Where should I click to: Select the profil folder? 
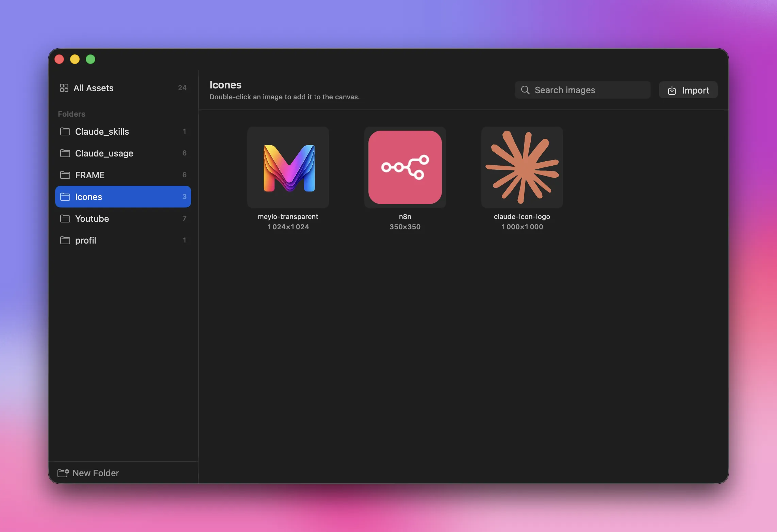coord(123,240)
